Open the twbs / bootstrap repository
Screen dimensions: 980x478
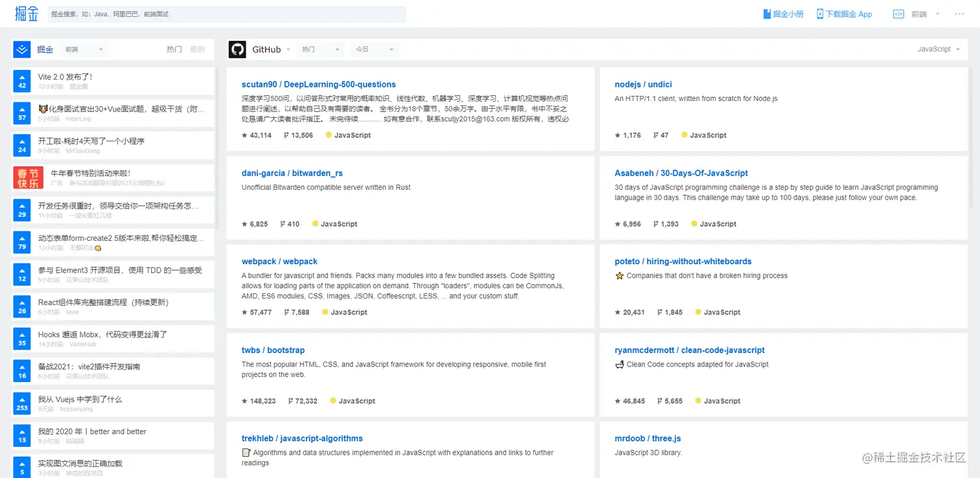tap(273, 350)
